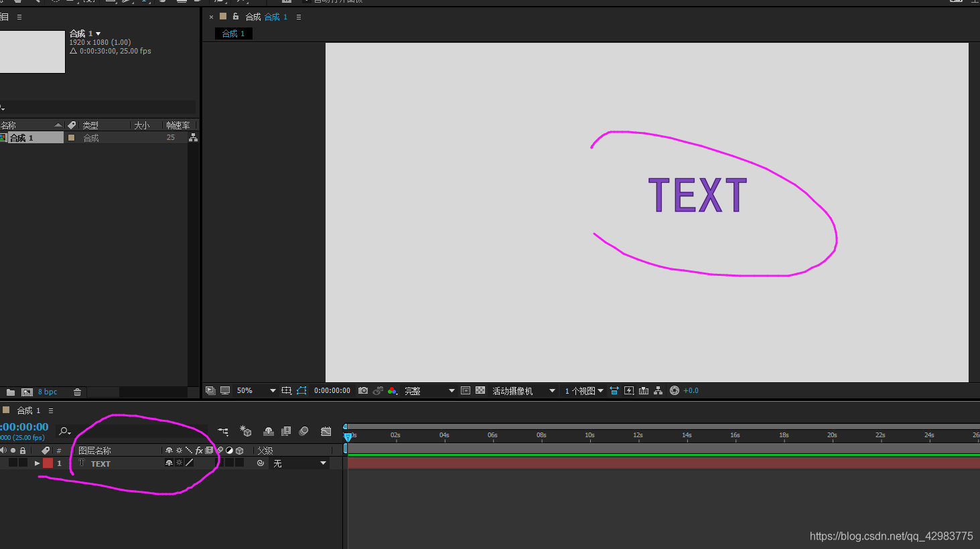Viewport: 980px width, 549px height.
Task: Click blue 合成 1 viewer title
Action: tap(276, 17)
